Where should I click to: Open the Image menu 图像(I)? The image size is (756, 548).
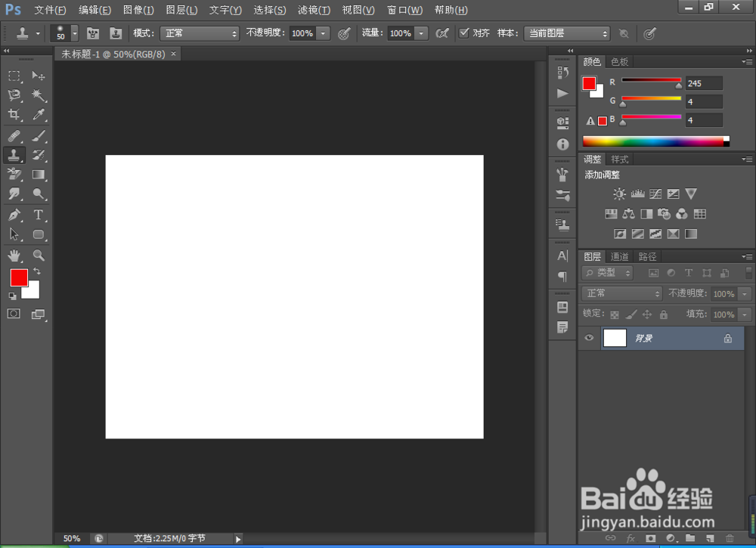tap(138, 10)
